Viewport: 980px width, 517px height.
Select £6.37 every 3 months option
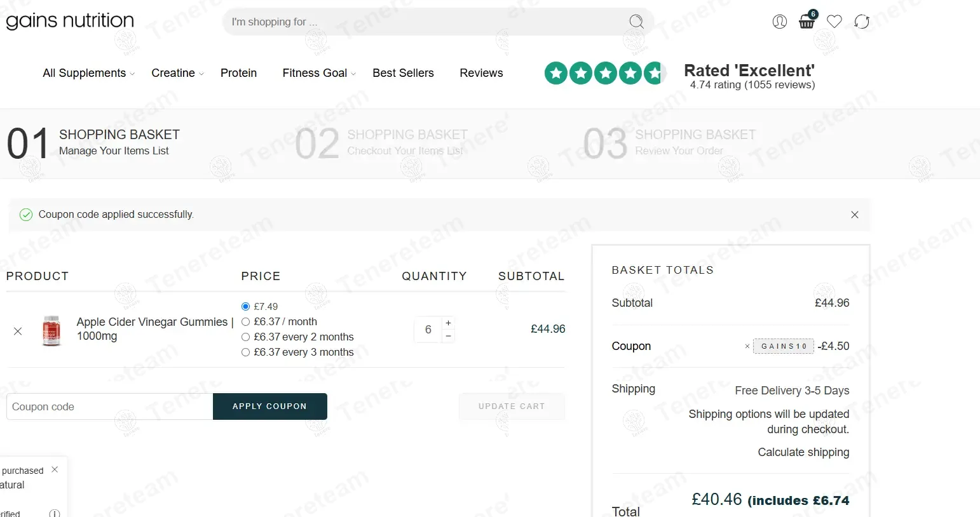click(x=245, y=352)
